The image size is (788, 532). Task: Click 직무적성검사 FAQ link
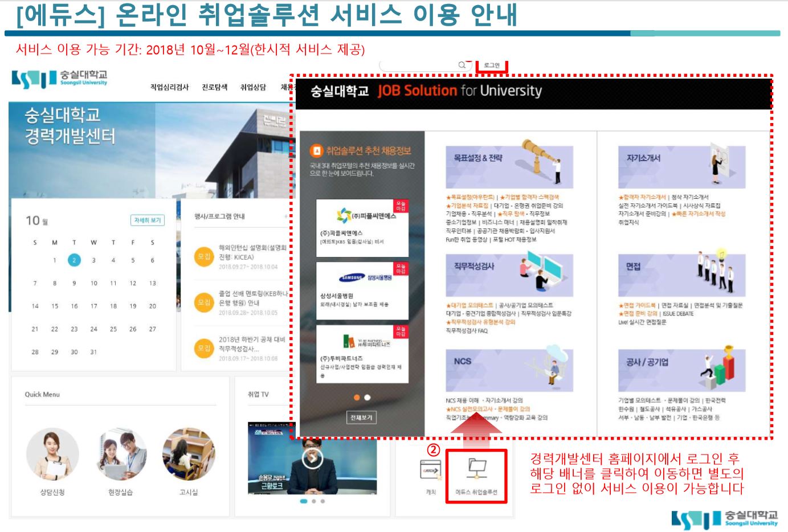(467, 330)
